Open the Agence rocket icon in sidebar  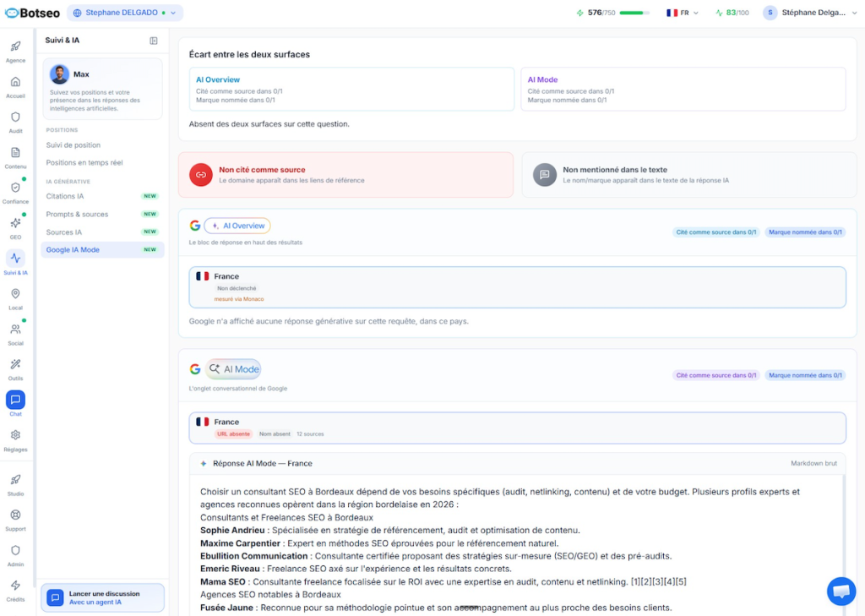coord(15,46)
